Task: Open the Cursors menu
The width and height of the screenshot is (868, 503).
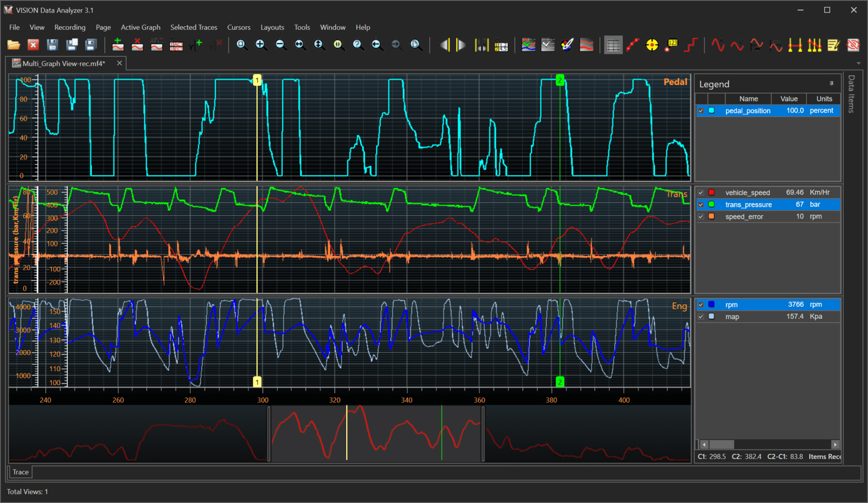Action: [x=239, y=27]
